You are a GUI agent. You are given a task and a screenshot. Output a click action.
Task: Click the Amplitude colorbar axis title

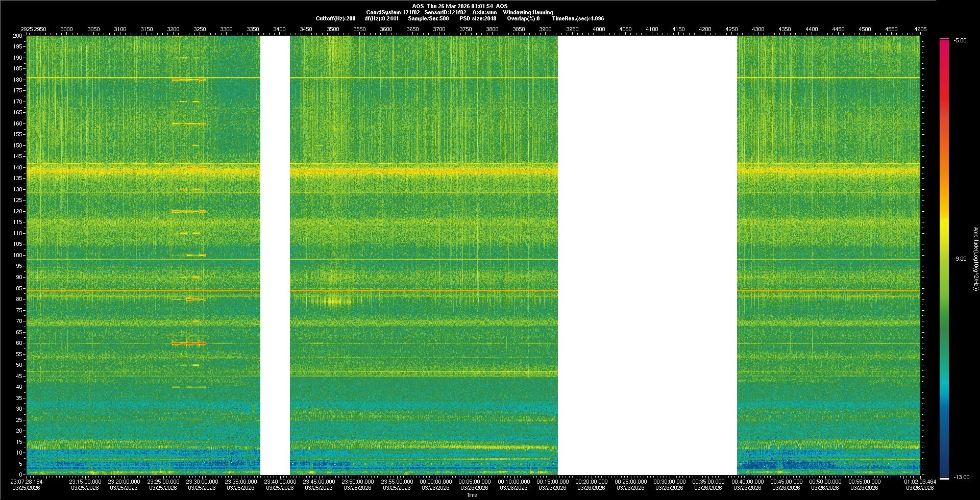pyautogui.click(x=975, y=259)
